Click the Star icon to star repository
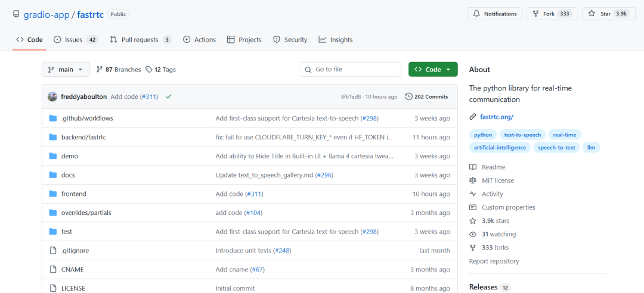The image size is (644, 293). coord(592,14)
